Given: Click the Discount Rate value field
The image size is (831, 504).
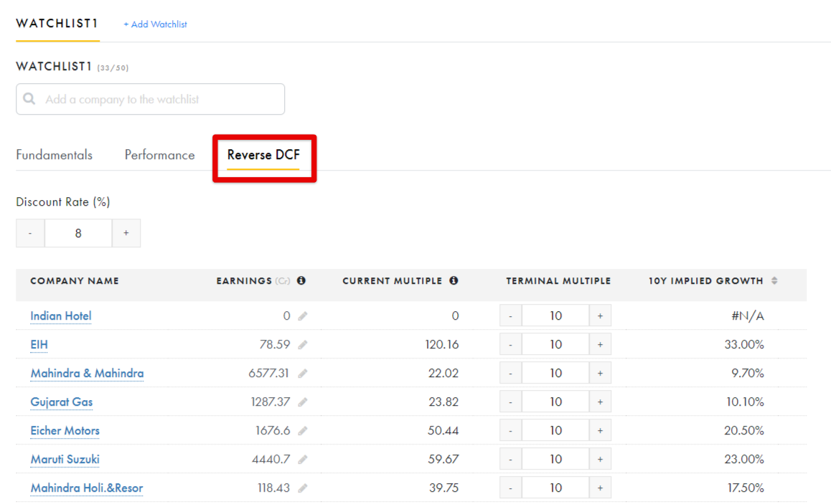Looking at the screenshot, I should tap(78, 233).
